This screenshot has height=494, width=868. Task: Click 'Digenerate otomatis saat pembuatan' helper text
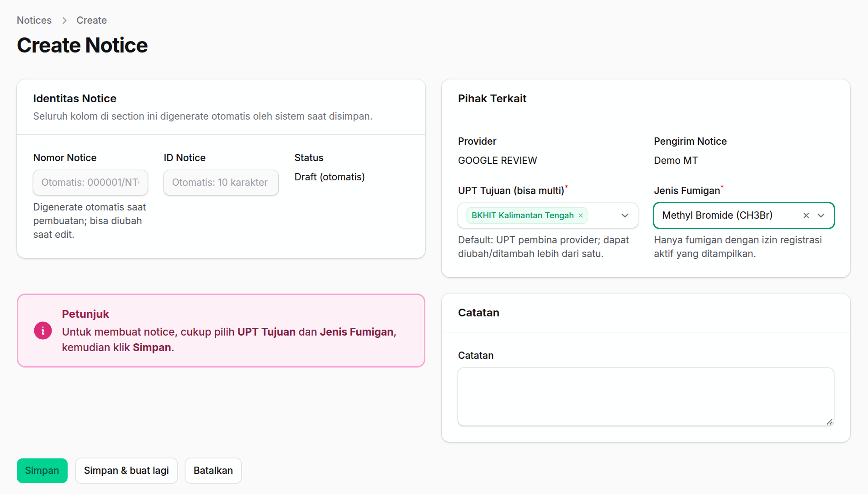(x=90, y=221)
